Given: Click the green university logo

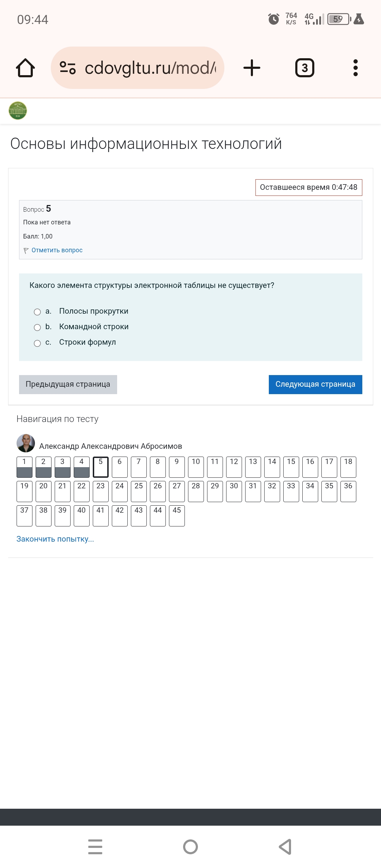Looking at the screenshot, I should coord(18,111).
